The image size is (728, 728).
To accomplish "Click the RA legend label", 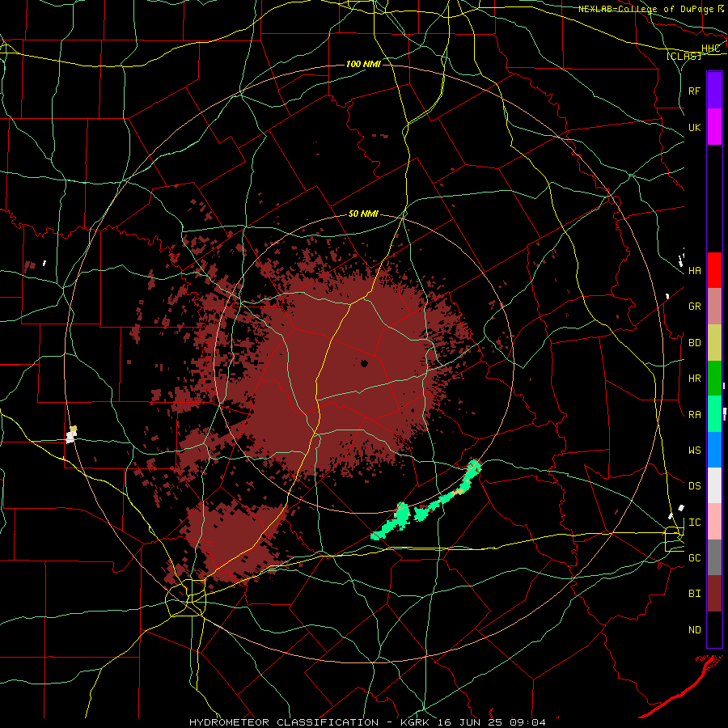I will click(x=694, y=415).
